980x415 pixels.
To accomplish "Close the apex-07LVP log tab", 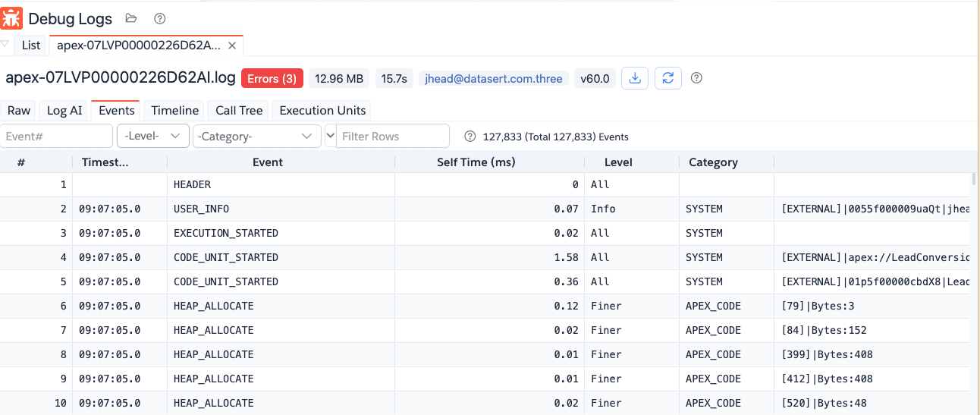I will click(x=232, y=46).
